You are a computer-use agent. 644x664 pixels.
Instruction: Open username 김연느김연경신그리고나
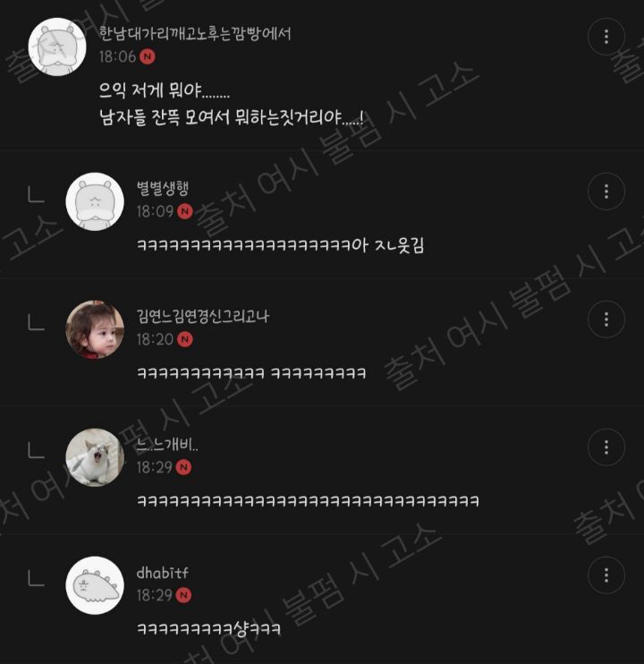click(x=203, y=316)
